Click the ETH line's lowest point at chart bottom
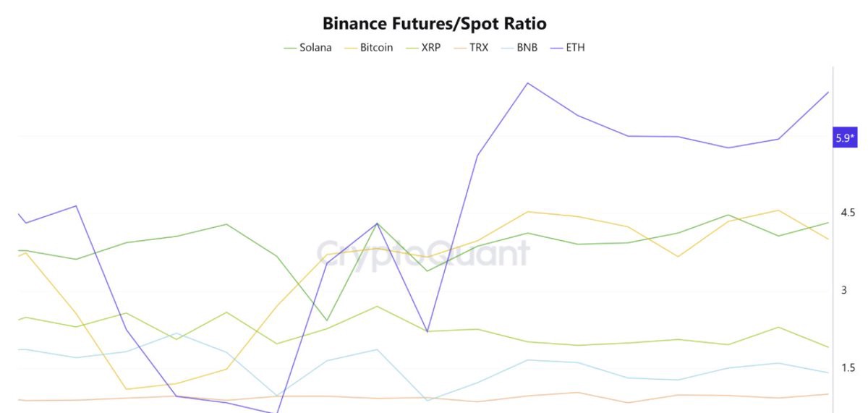868x413 pixels. [276, 412]
